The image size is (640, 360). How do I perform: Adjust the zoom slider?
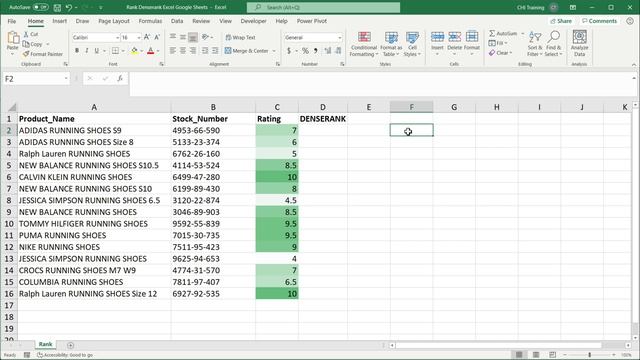tap(589, 355)
